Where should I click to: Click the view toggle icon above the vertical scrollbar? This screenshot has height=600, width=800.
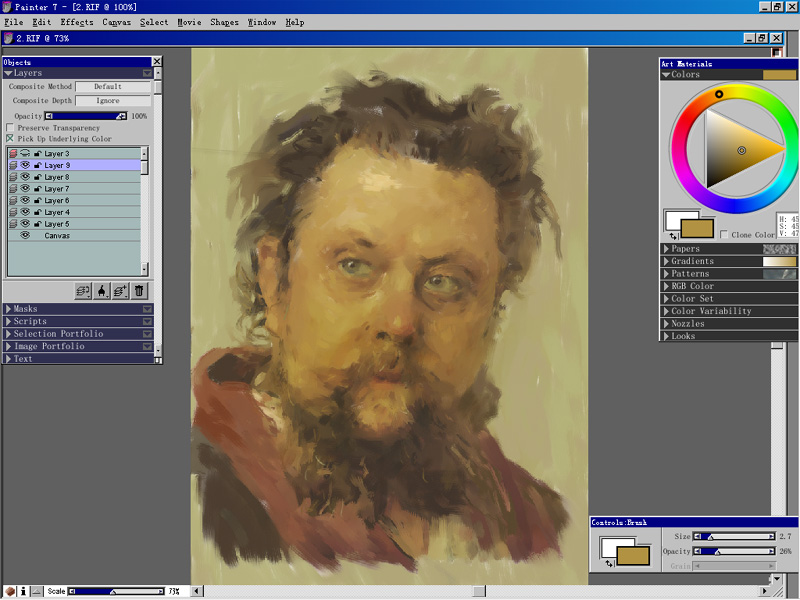pos(777,52)
